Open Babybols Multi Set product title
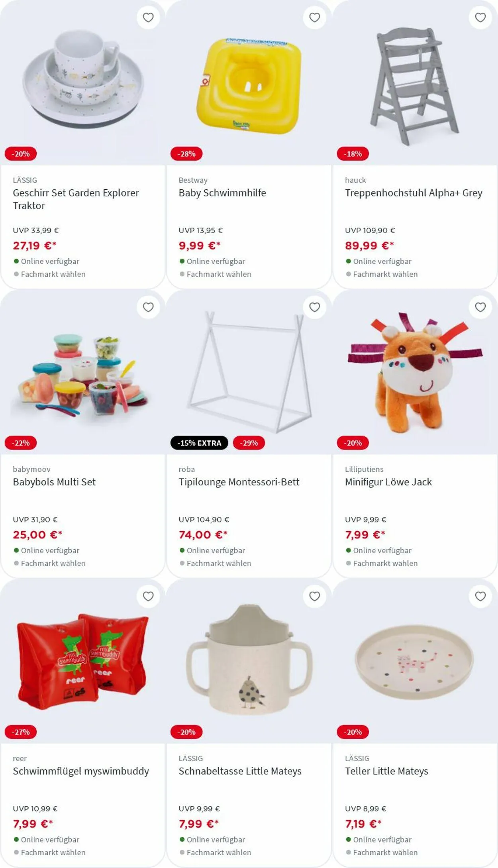 pos(54,482)
